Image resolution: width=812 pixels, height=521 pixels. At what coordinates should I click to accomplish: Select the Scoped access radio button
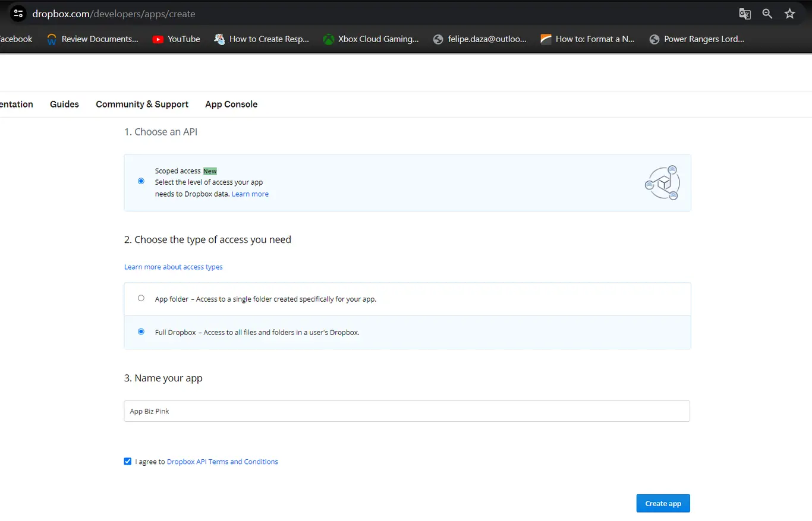(x=141, y=181)
